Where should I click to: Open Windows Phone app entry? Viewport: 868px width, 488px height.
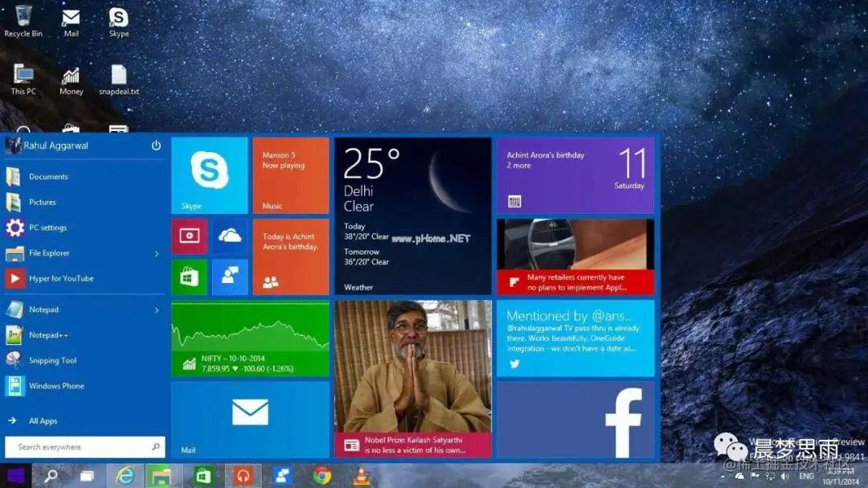[84, 386]
